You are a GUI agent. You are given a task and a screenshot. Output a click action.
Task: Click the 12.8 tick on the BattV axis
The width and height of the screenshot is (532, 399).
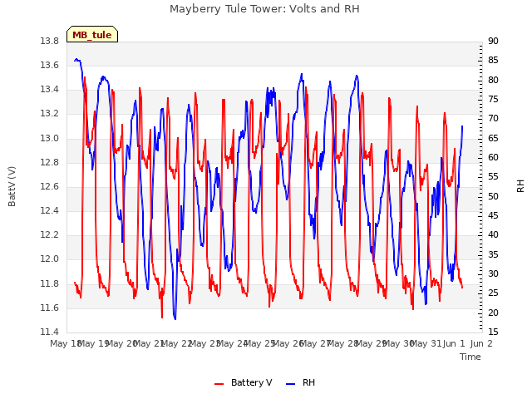[50, 163]
